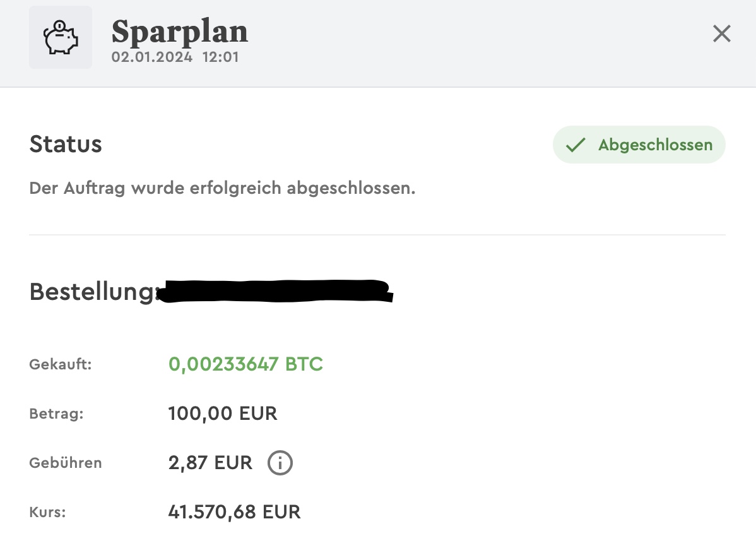Click the Gebühren label
This screenshot has height=543, width=756.
click(x=66, y=463)
